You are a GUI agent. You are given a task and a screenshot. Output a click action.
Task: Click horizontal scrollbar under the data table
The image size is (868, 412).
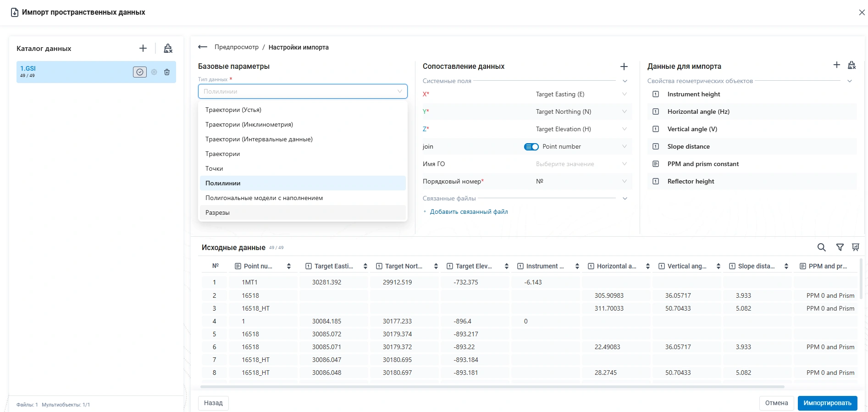(492, 387)
